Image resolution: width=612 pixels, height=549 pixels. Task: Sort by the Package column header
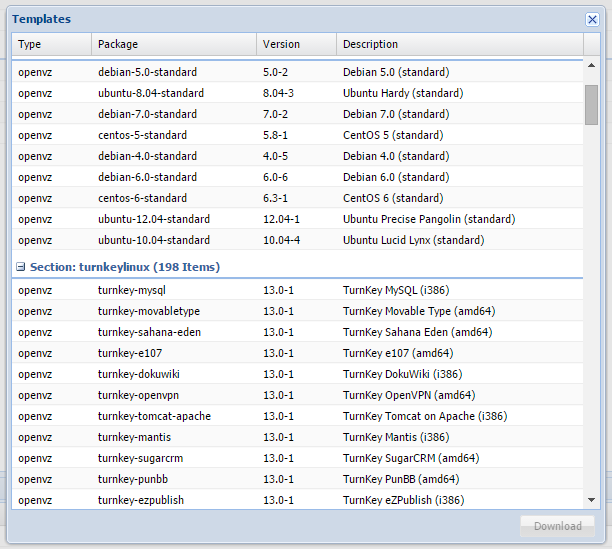point(174,44)
